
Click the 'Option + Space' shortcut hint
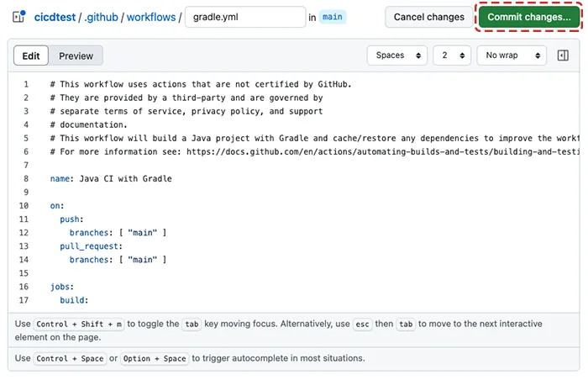pos(155,359)
